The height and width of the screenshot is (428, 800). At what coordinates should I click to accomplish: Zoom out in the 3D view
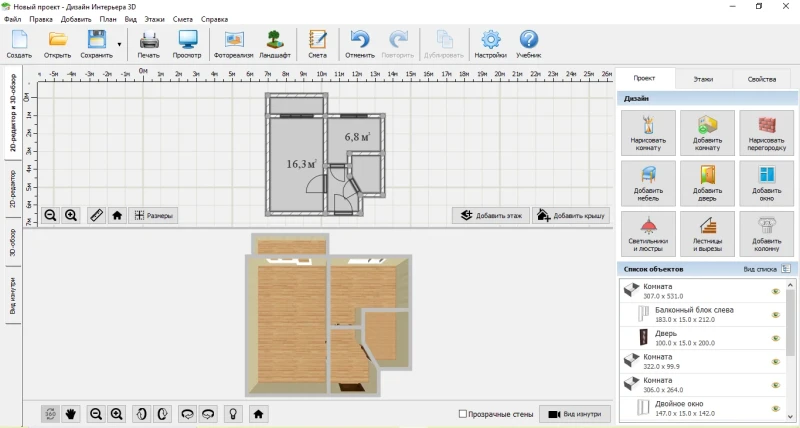pos(95,414)
